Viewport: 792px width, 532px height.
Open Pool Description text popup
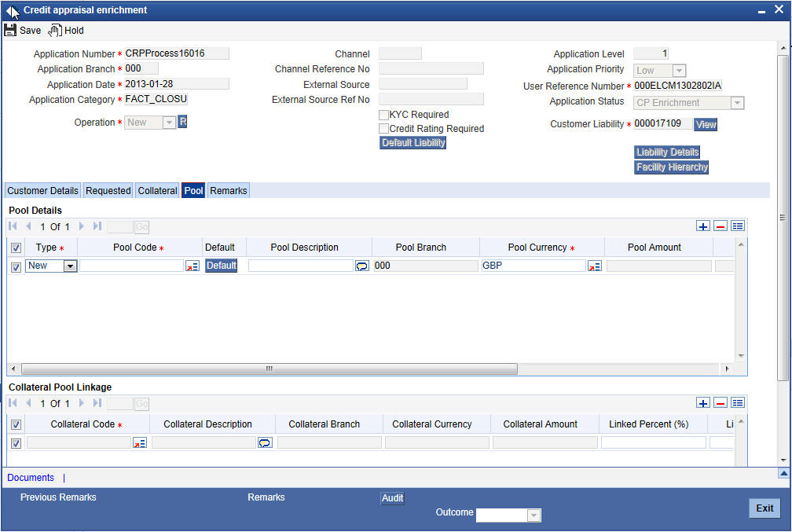coord(361,266)
